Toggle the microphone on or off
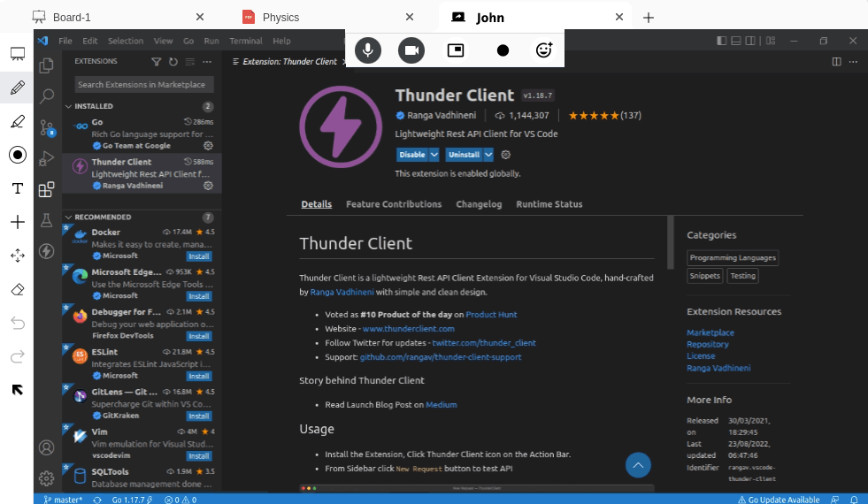Viewport: 868px width, 504px height. point(367,50)
